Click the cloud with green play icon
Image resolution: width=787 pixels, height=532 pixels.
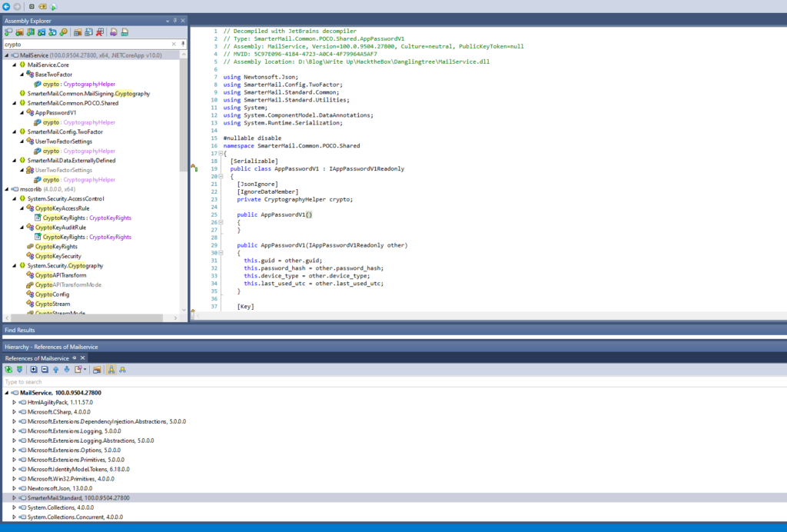(x=54, y=6)
